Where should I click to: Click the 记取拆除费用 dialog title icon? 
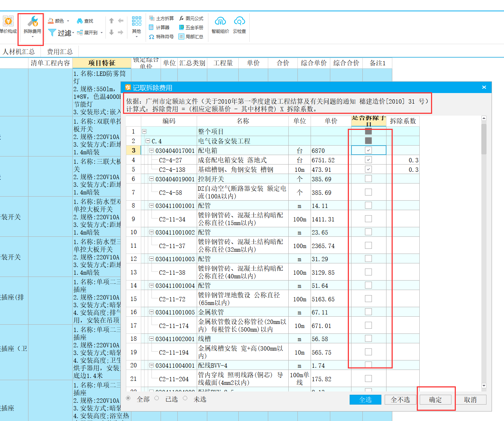coord(128,88)
